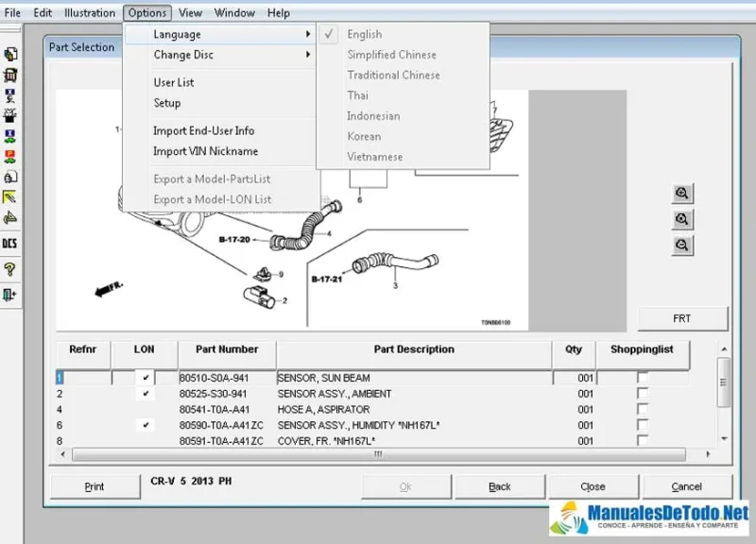Choose Setup from the Options menu
Viewport: 756px width, 544px height.
[167, 103]
